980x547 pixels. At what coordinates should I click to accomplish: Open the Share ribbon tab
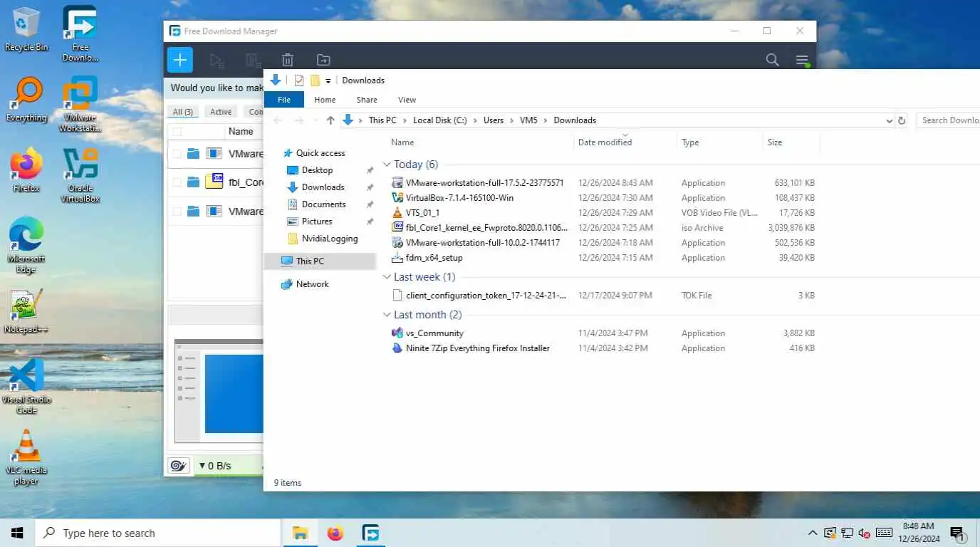coord(367,100)
